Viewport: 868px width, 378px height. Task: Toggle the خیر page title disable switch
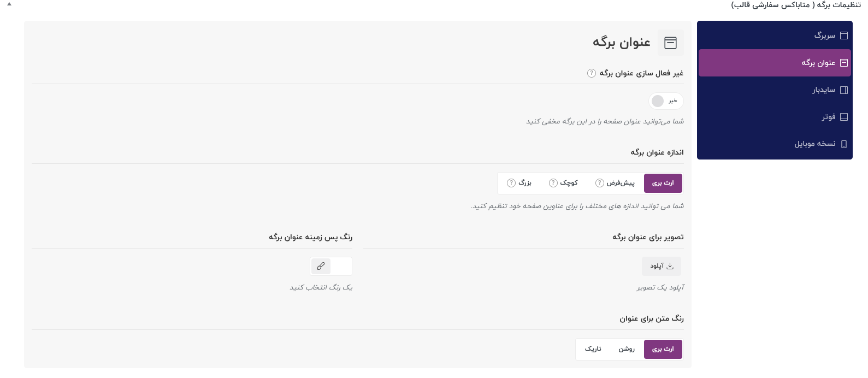click(666, 101)
